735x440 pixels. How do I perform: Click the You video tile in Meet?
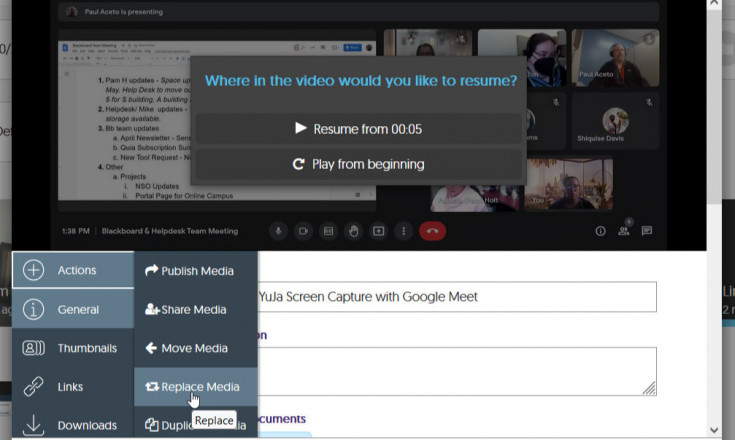[x=569, y=183]
